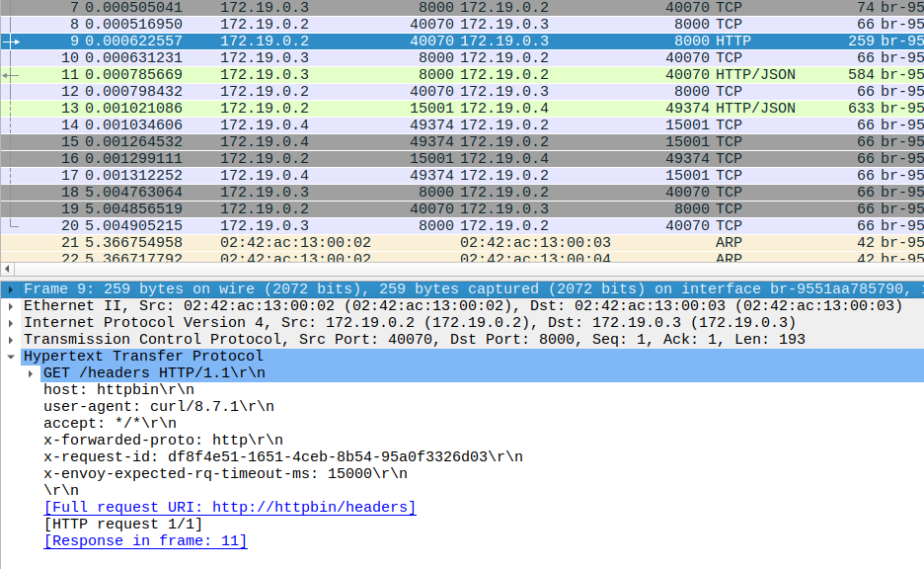Collapse the Hypertext Transfer Protocol section arrow
The width and height of the screenshot is (924, 569).
click(x=11, y=357)
